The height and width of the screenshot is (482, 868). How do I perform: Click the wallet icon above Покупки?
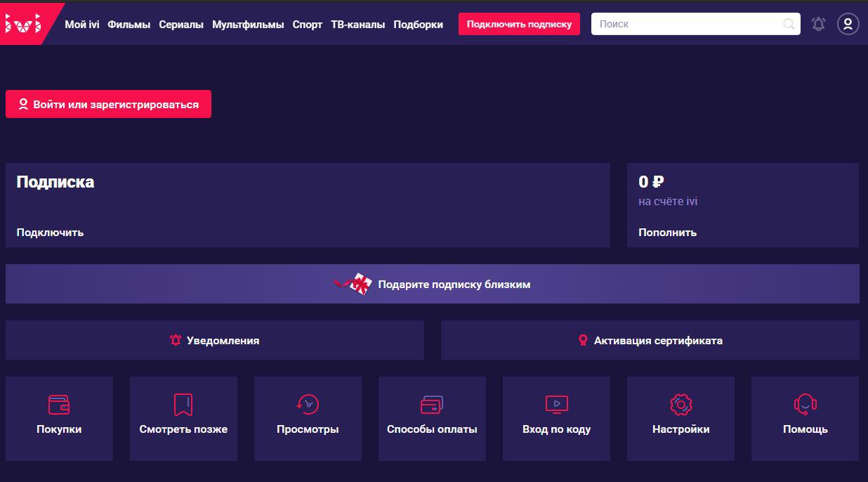59,405
